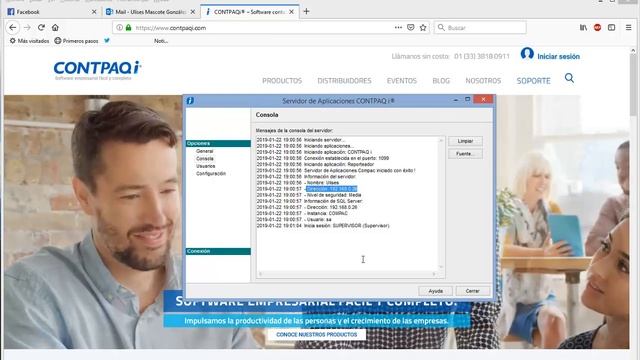Select Consola in the options tree
Image resolution: width=640 pixels, height=360 pixels.
205,158
